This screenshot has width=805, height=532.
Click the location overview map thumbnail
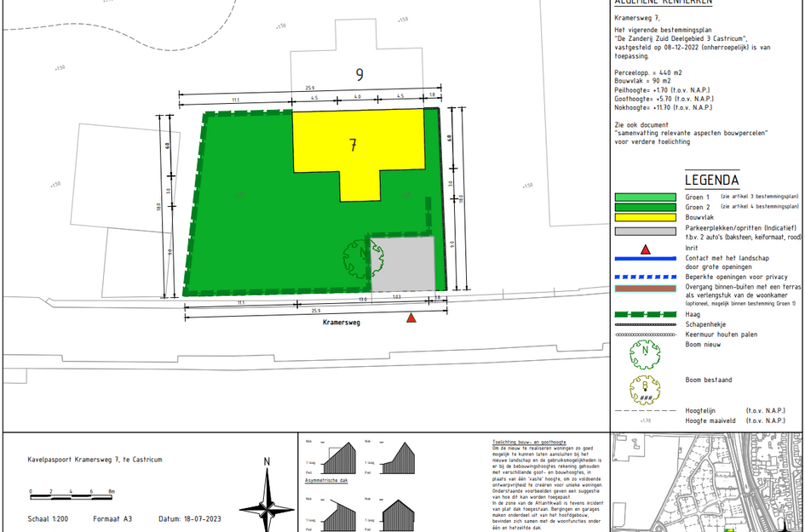[x=707, y=483]
